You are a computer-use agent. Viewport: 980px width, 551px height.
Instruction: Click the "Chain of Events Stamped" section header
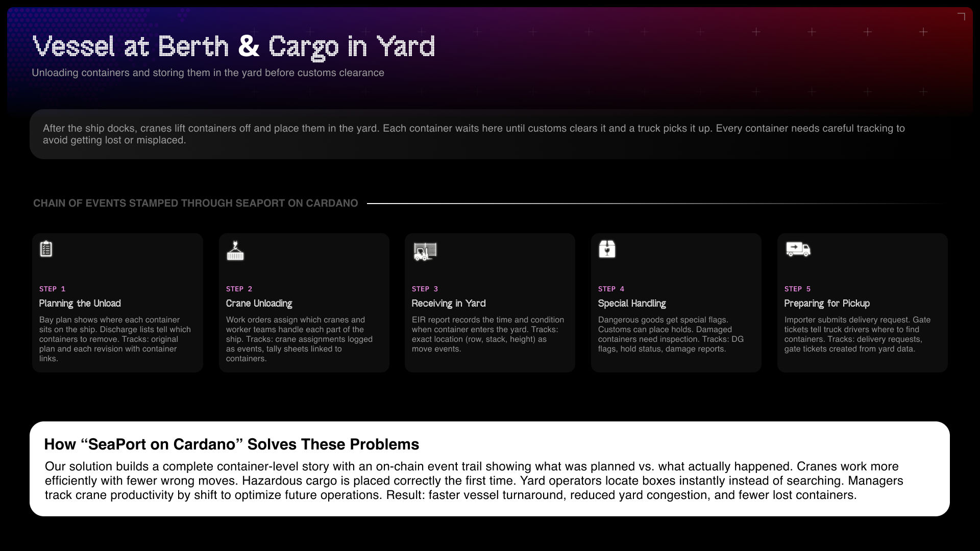(195, 203)
